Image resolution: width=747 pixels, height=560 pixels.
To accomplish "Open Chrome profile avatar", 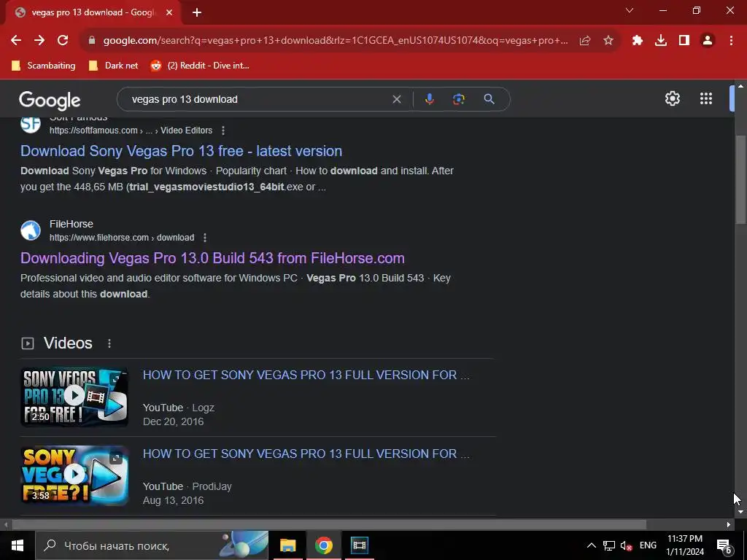I will point(708,41).
